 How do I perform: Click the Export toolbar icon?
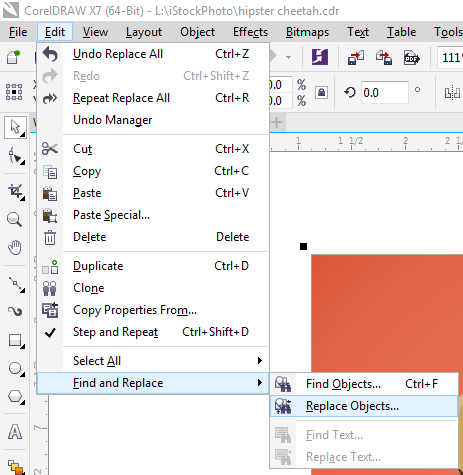[x=384, y=58]
